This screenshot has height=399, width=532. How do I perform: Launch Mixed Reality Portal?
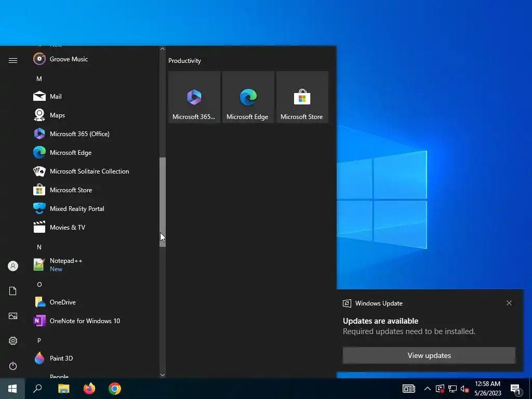coord(94,208)
